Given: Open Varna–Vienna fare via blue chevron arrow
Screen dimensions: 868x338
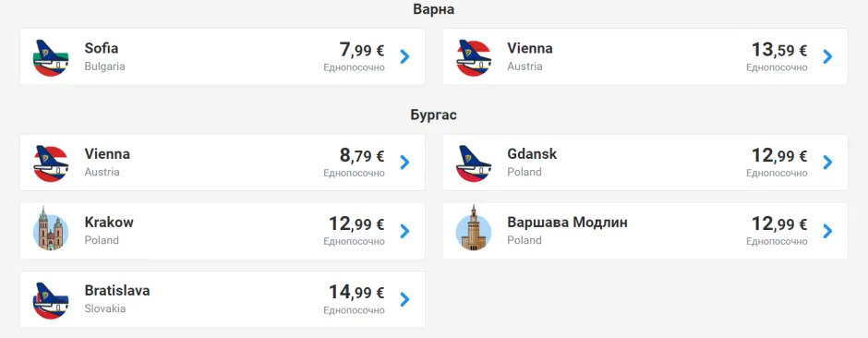Looking at the screenshot, I should 827,56.
